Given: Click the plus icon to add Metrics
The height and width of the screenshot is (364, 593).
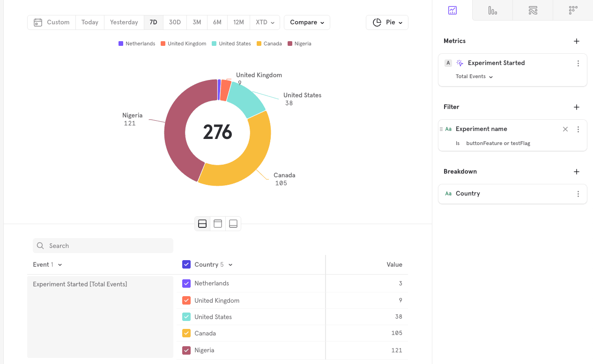Looking at the screenshot, I should [577, 41].
